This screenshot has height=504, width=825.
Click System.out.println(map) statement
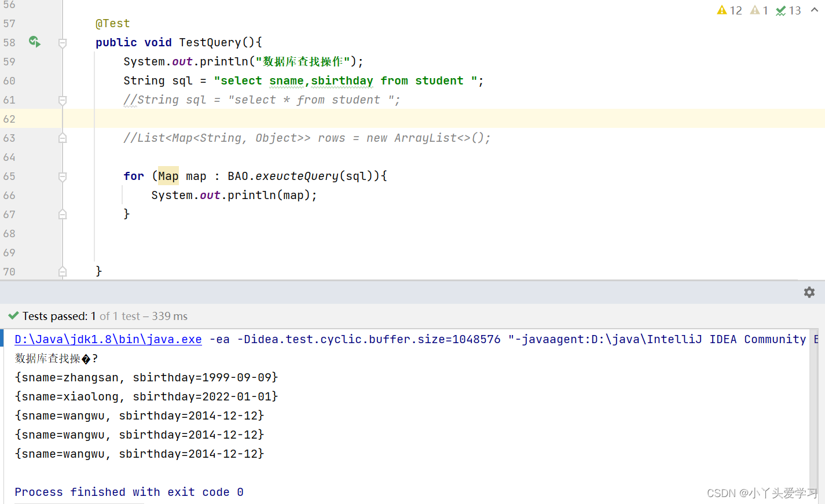click(234, 195)
